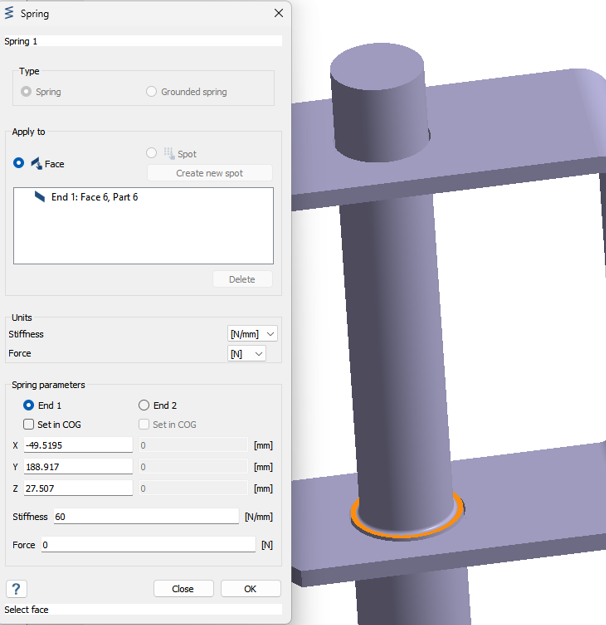Click the X coordinate input field

point(78,446)
